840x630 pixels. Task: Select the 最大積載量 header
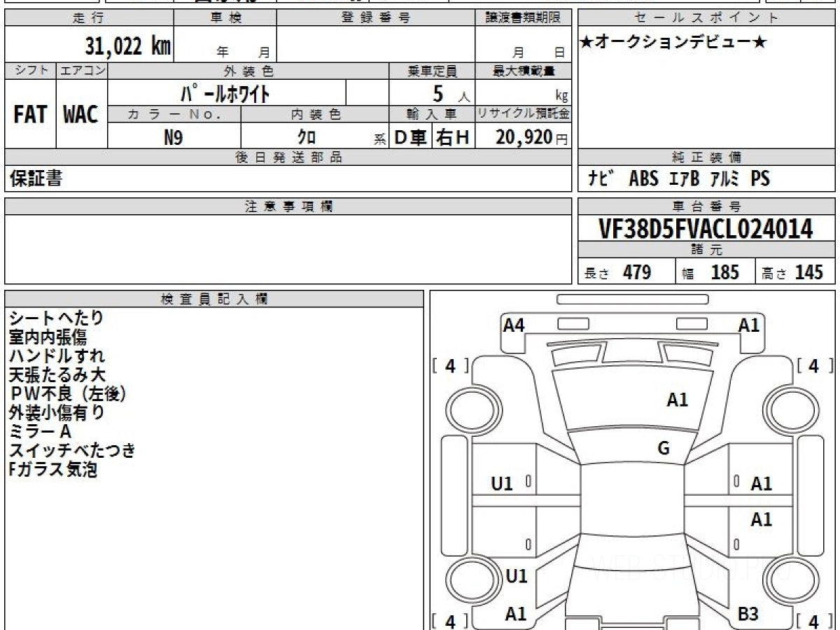tap(524, 71)
